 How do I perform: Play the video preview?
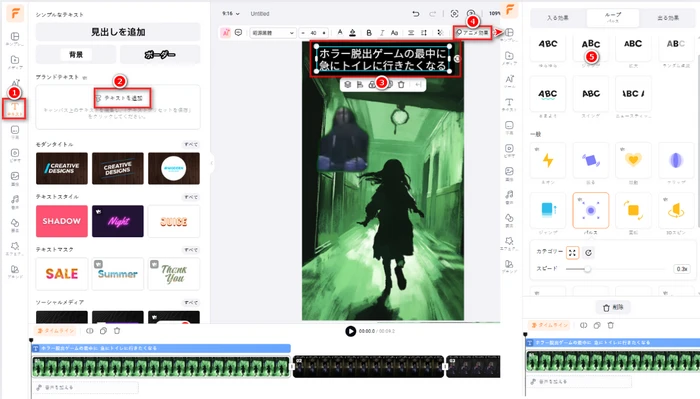pyautogui.click(x=350, y=331)
